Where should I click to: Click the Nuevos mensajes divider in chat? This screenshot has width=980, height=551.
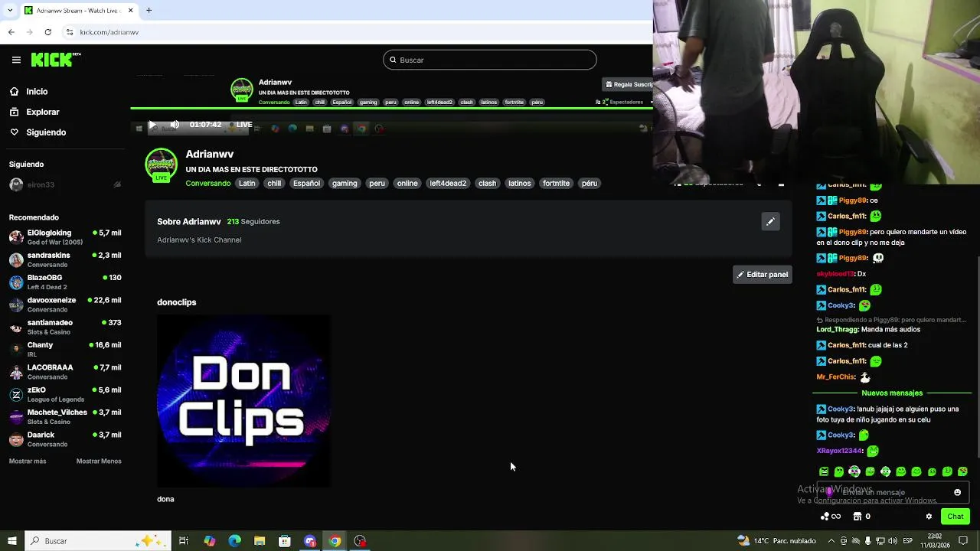click(x=892, y=393)
